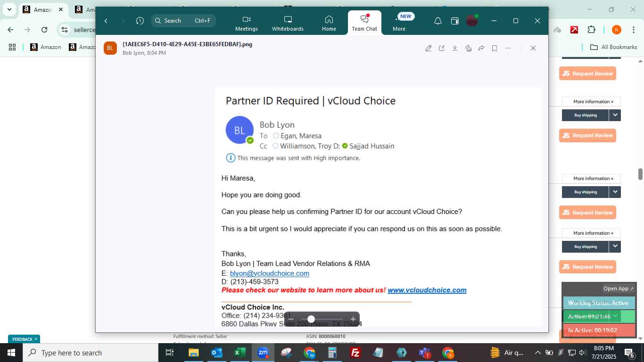This screenshot has width=644, height=362.
Task: Open Windows Start menu
Action: click(11, 353)
